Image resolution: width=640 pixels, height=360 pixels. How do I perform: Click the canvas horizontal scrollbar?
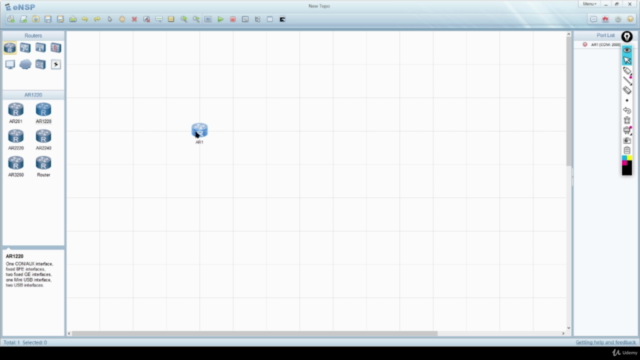pos(255,333)
